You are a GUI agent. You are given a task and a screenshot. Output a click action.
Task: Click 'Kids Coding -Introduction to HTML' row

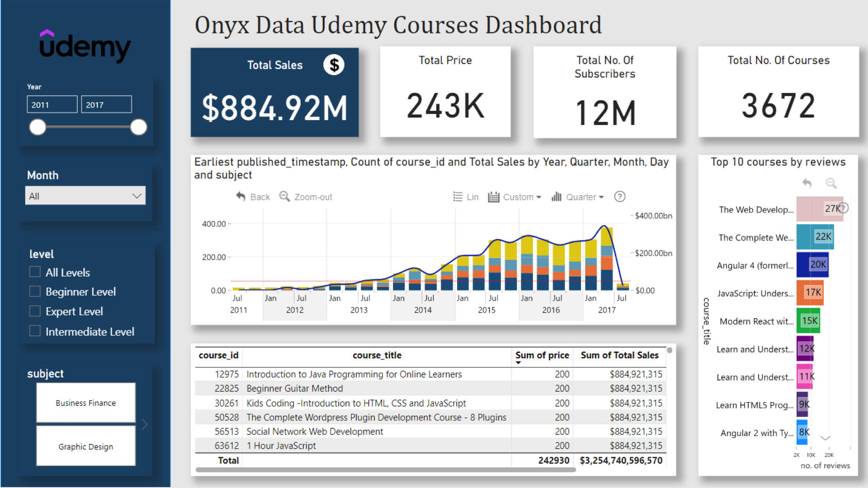click(430, 403)
